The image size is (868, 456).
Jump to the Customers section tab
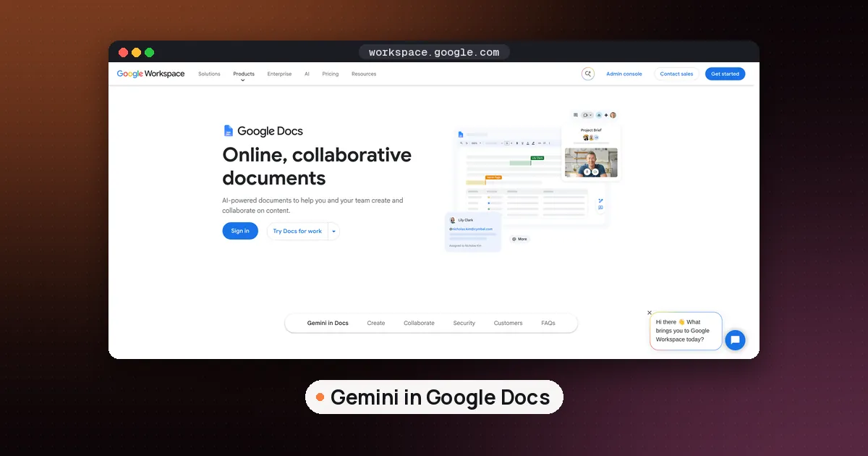(508, 323)
